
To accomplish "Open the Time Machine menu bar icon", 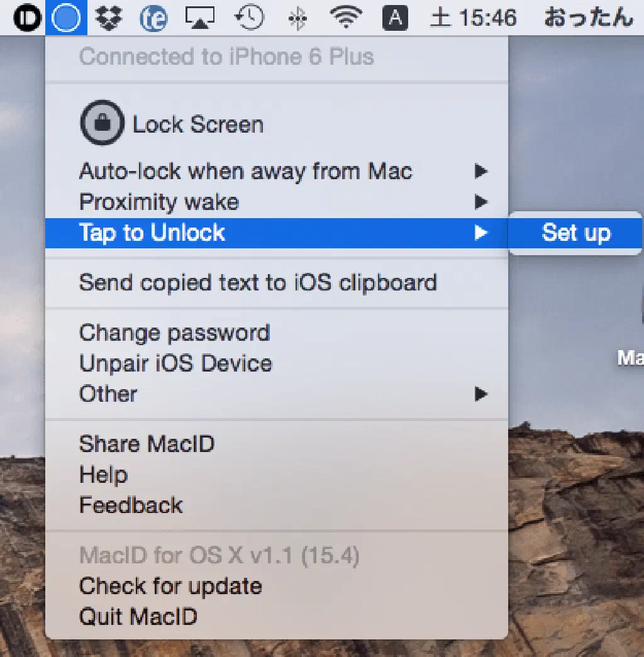I will [249, 18].
